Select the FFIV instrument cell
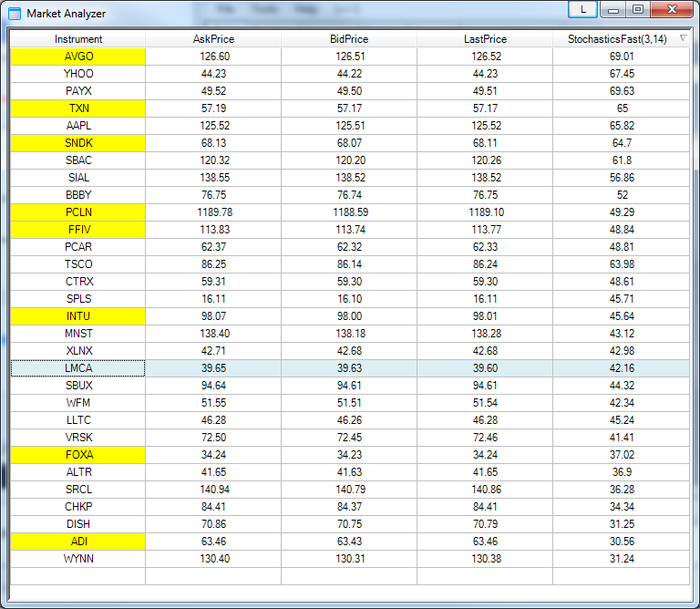Image resolution: width=700 pixels, height=609 pixels. pyautogui.click(x=78, y=230)
